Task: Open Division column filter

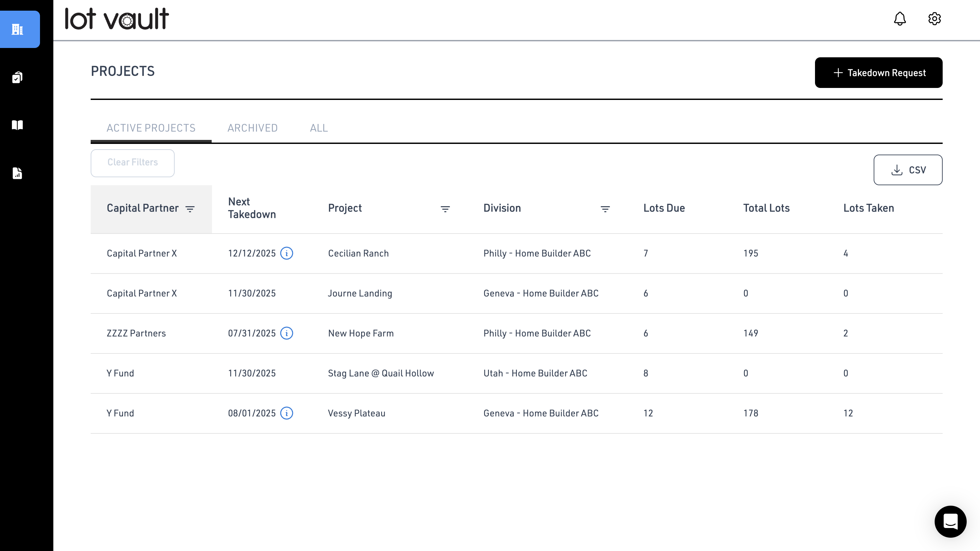Action: tap(605, 209)
